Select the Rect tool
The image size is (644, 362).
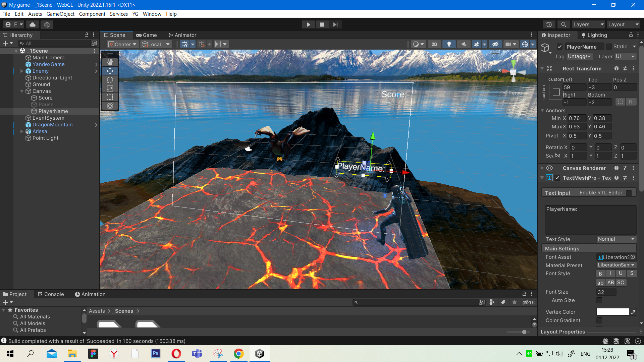point(110,97)
